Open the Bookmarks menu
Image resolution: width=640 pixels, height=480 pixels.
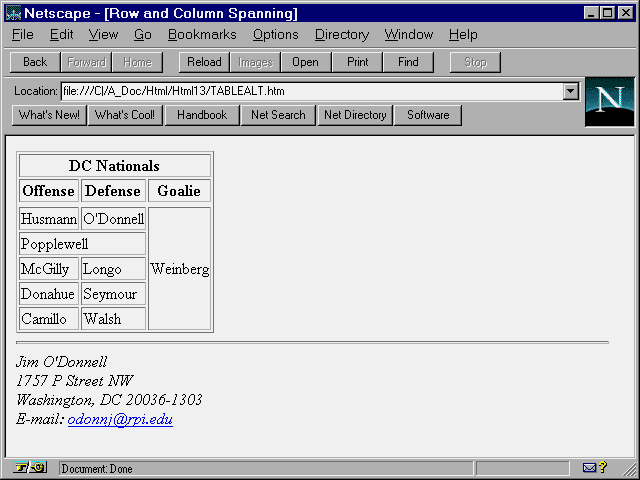pyautogui.click(x=202, y=34)
